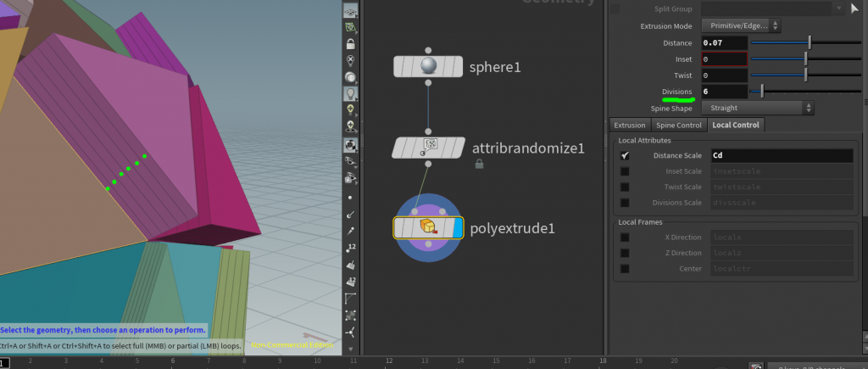Select the no lighting crossed-bulb icon
The height and width of the screenshot is (369, 868).
[350, 60]
